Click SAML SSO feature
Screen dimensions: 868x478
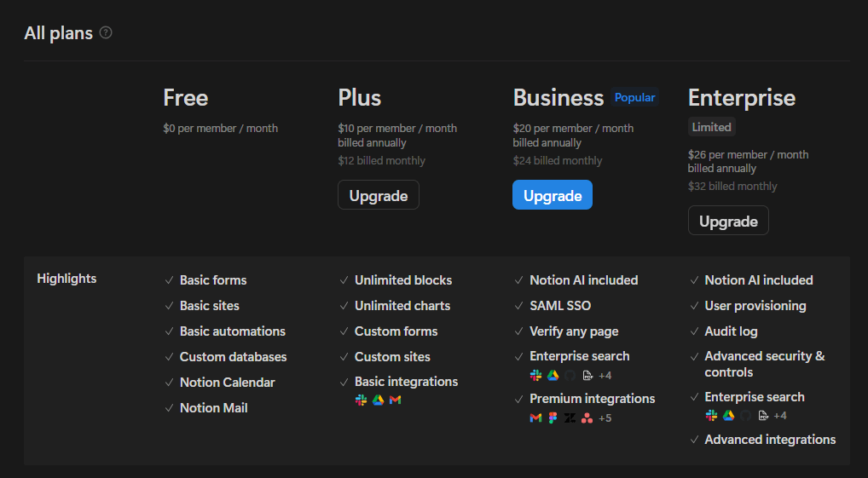(x=560, y=305)
